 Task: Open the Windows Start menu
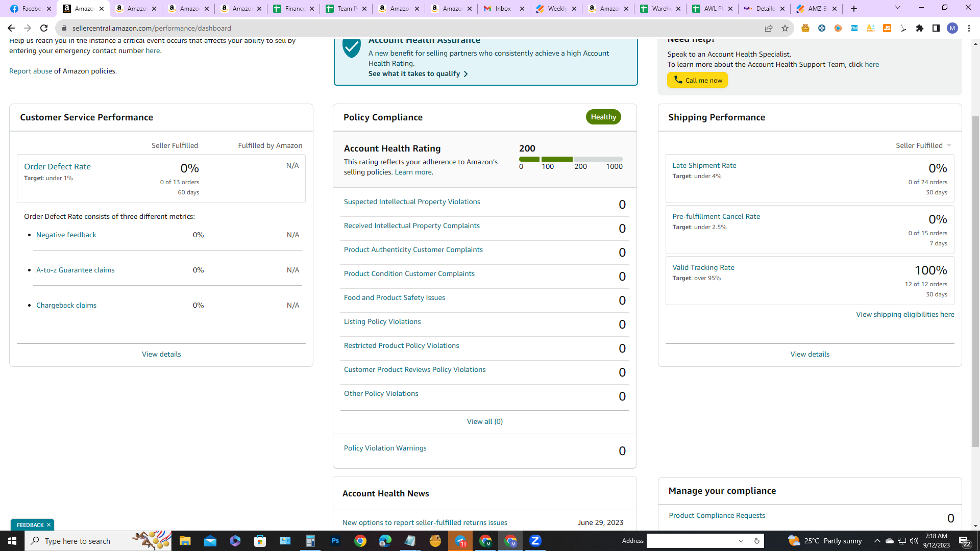[12, 541]
